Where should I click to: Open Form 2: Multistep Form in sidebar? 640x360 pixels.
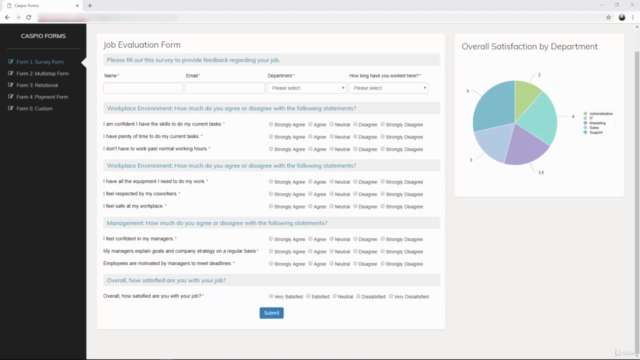42,73
